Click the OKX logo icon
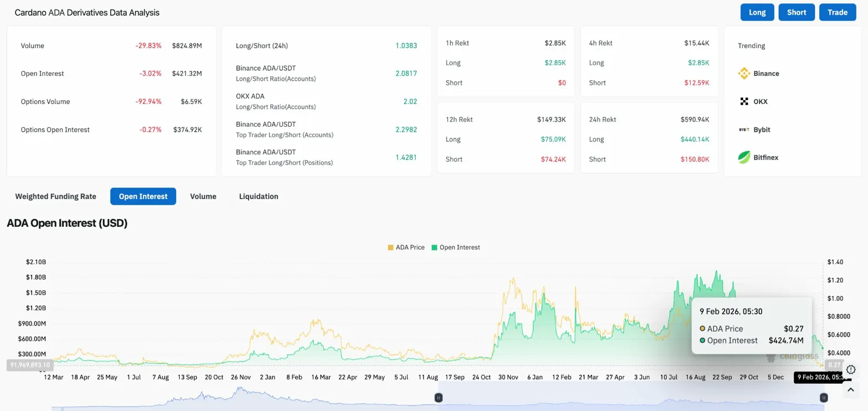868x411 pixels. pyautogui.click(x=744, y=102)
